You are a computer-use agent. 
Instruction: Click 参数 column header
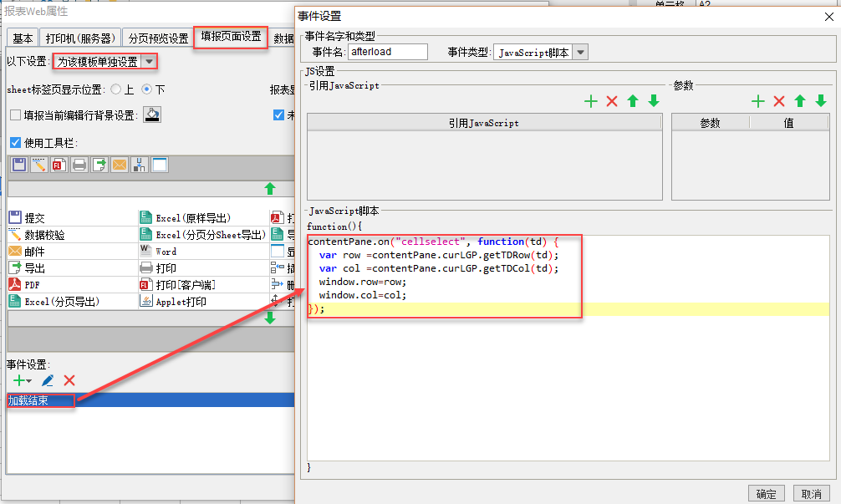point(710,123)
